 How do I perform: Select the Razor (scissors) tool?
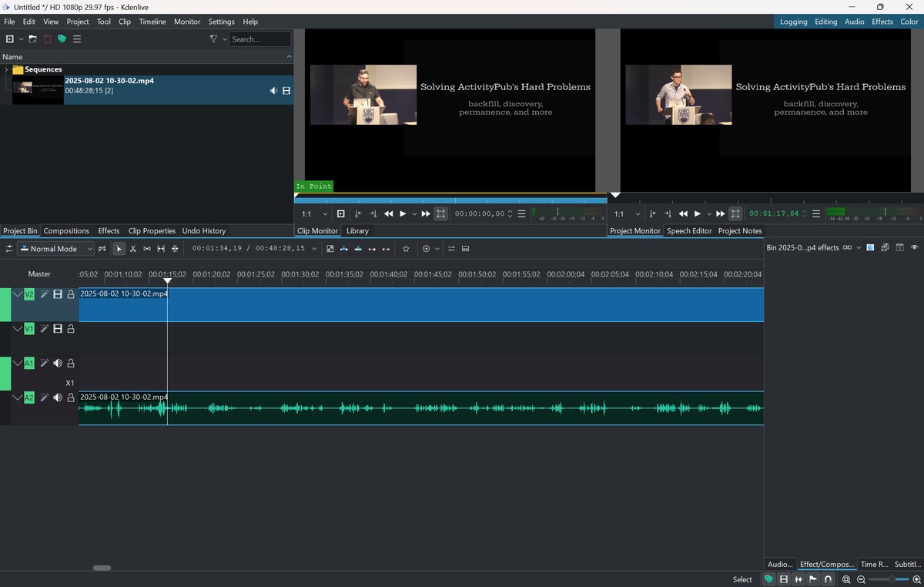[133, 249]
